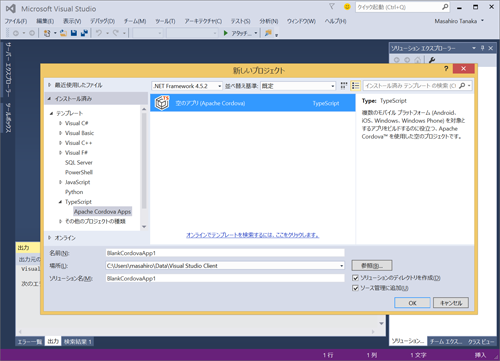Select SQL Server in templates tree

point(79,163)
